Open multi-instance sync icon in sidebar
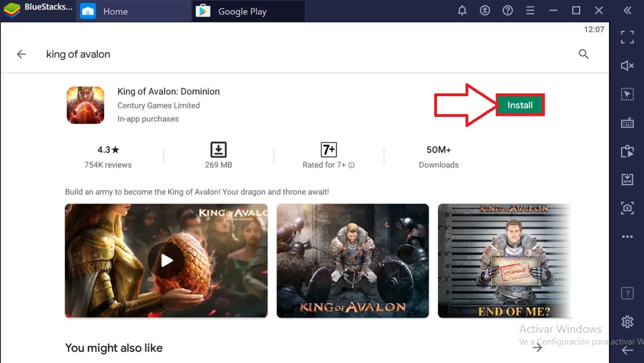This screenshot has width=644, height=363. [x=627, y=151]
